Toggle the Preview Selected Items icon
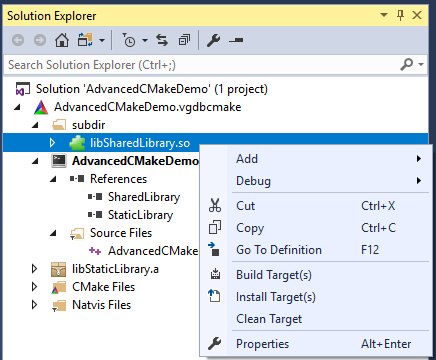This screenshot has height=360, width=436. [x=236, y=40]
